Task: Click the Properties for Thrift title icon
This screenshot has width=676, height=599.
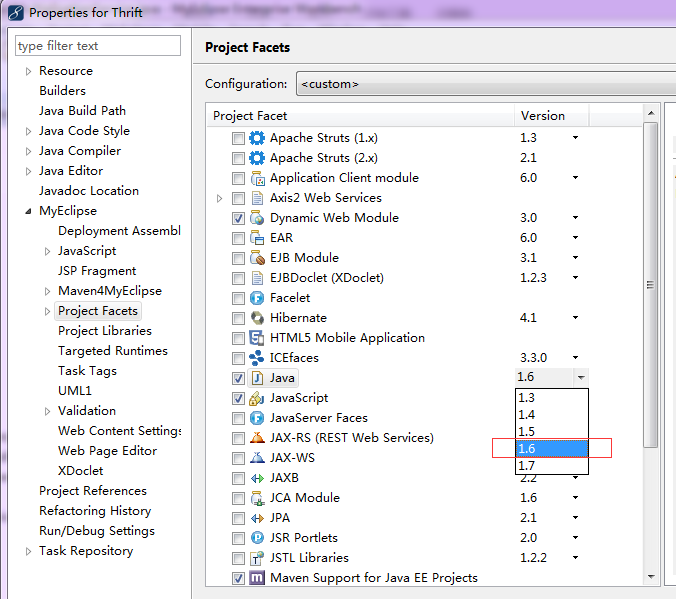Action: [16, 13]
